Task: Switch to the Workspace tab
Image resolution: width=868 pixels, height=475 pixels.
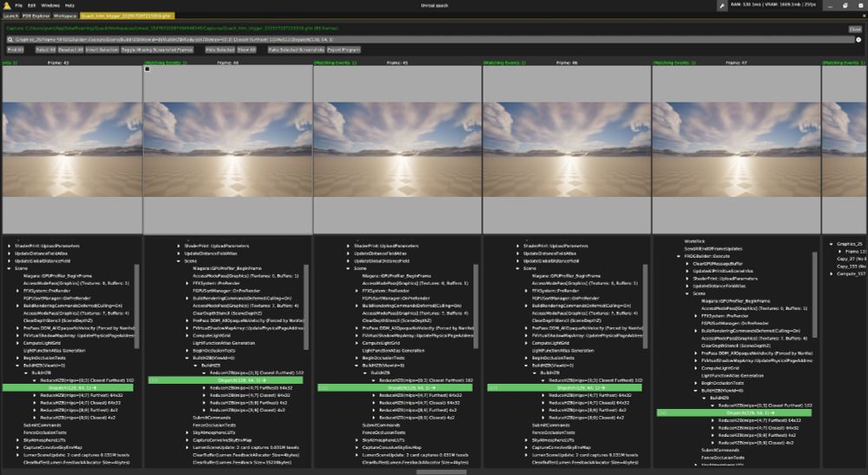Action: coord(65,16)
